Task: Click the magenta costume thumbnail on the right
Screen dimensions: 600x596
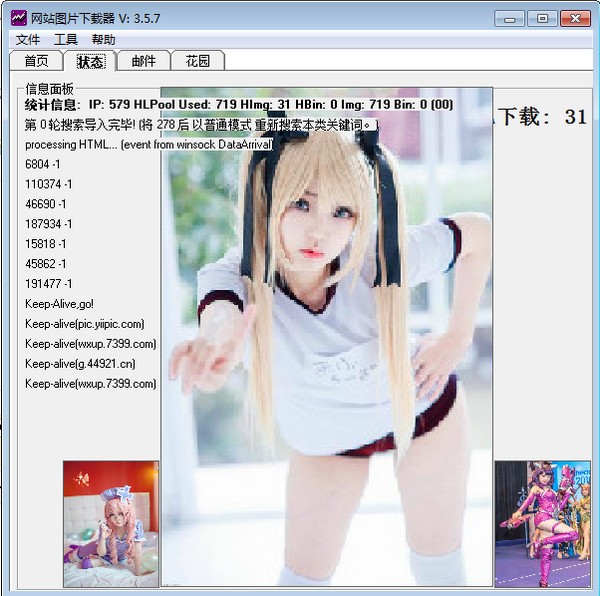Action: [x=543, y=524]
